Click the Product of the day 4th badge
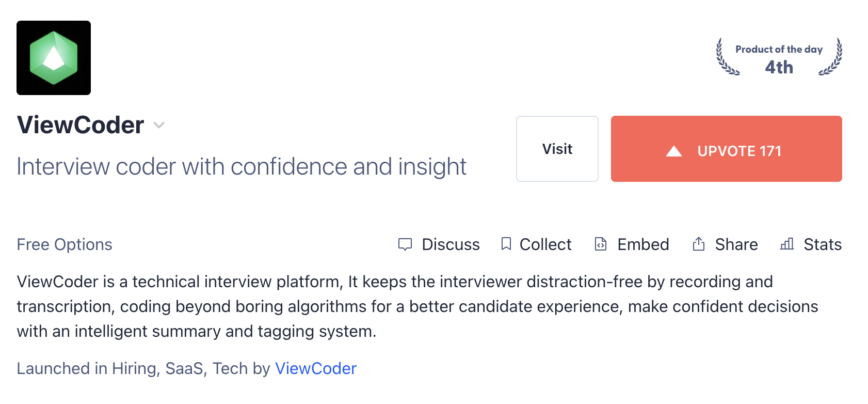The width and height of the screenshot is (868, 404). (779, 57)
